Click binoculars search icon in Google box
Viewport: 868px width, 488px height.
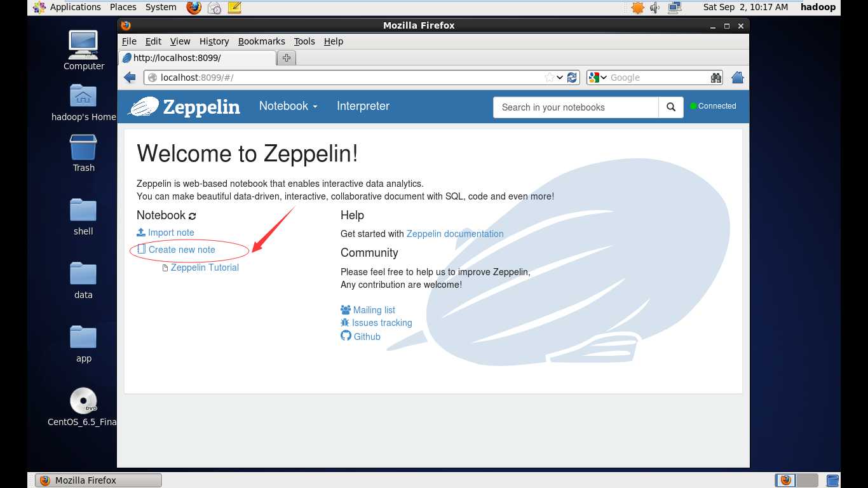click(x=716, y=78)
